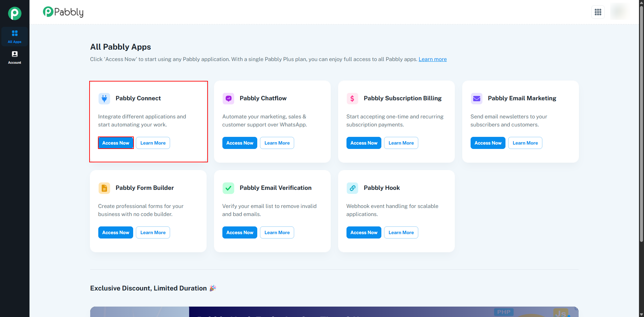This screenshot has height=317, width=644.
Task: Access Now for Pabbly Subscription Billing
Action: tap(364, 143)
